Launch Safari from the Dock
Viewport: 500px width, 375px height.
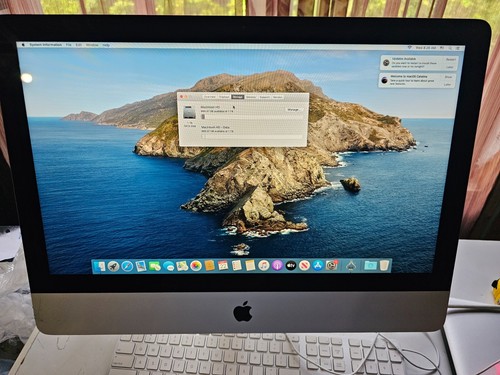pos(127,266)
